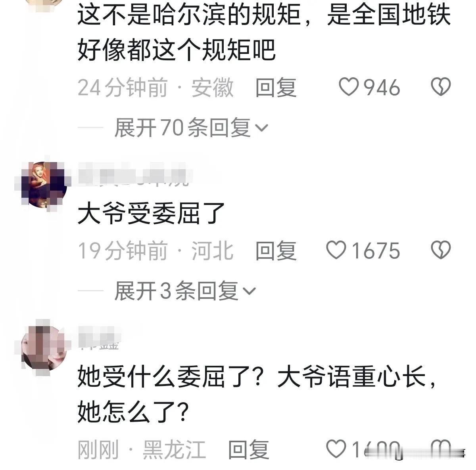Tap the broken heart on the Hebei comment

441,250
